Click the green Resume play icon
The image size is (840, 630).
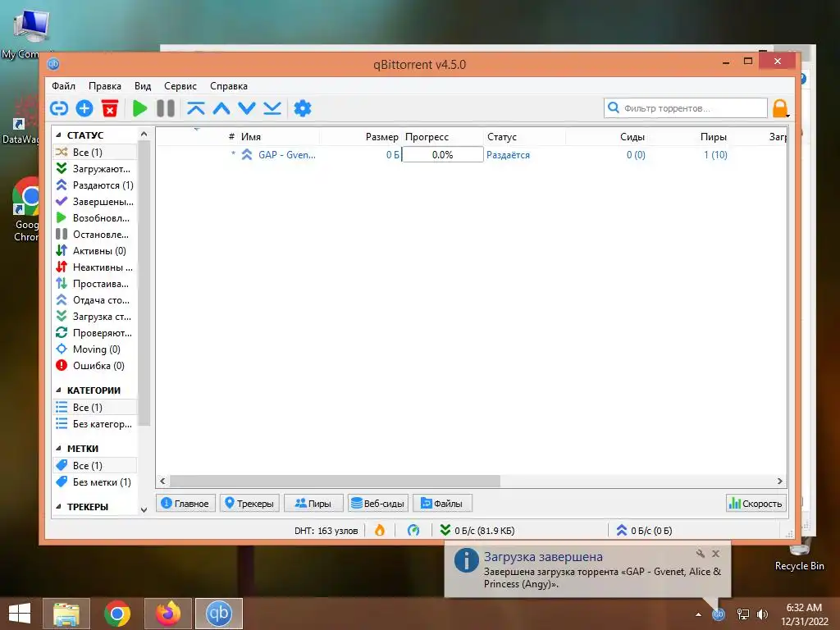click(x=139, y=109)
